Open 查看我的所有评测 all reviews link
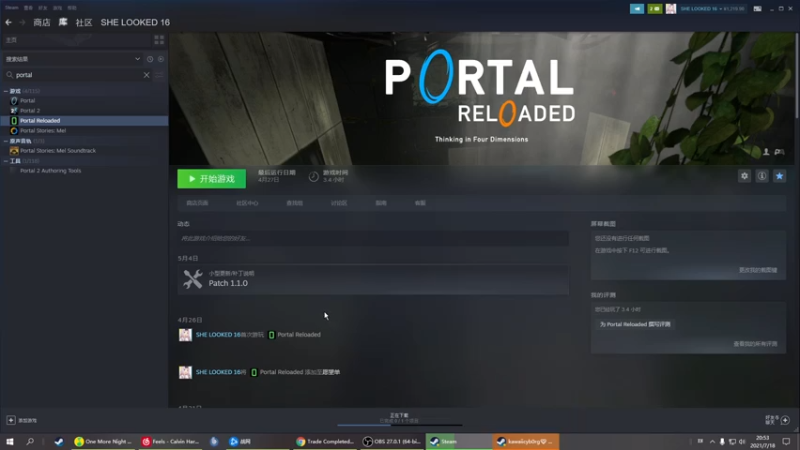Screen dimensions: 800x450 click(755, 344)
